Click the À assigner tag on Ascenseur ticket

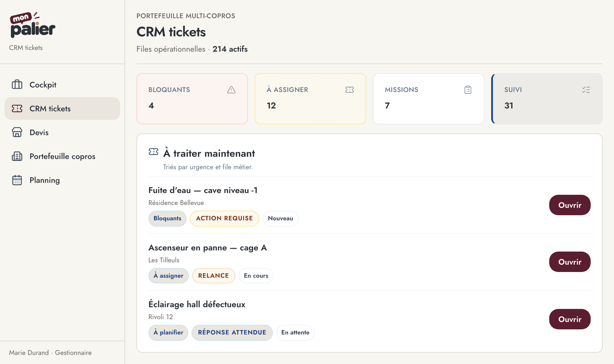pos(169,276)
